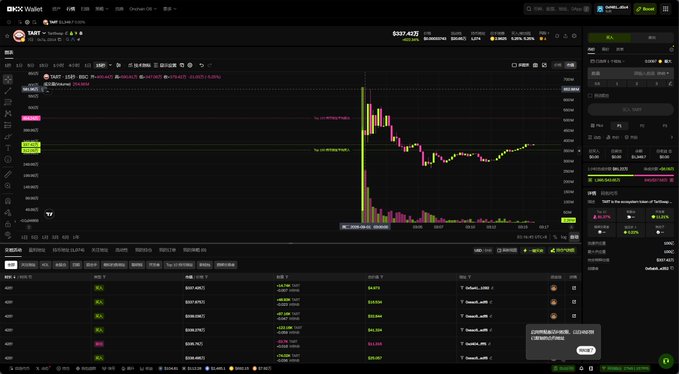Expand the 策略 navigation dropdown

pos(102,9)
